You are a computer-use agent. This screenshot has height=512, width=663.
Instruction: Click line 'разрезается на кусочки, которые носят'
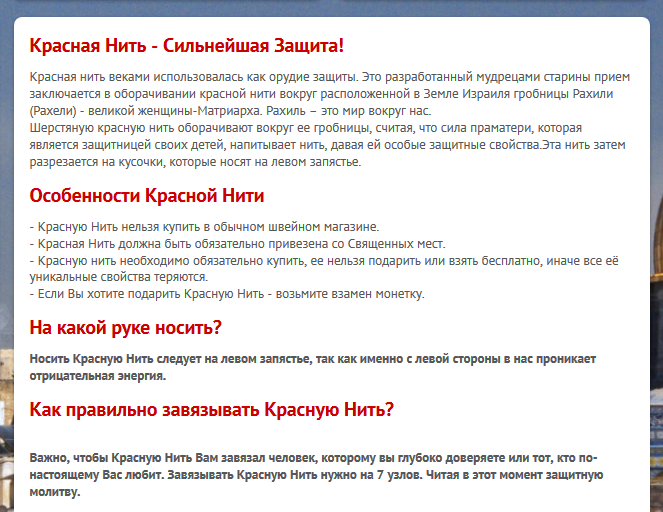click(x=195, y=162)
